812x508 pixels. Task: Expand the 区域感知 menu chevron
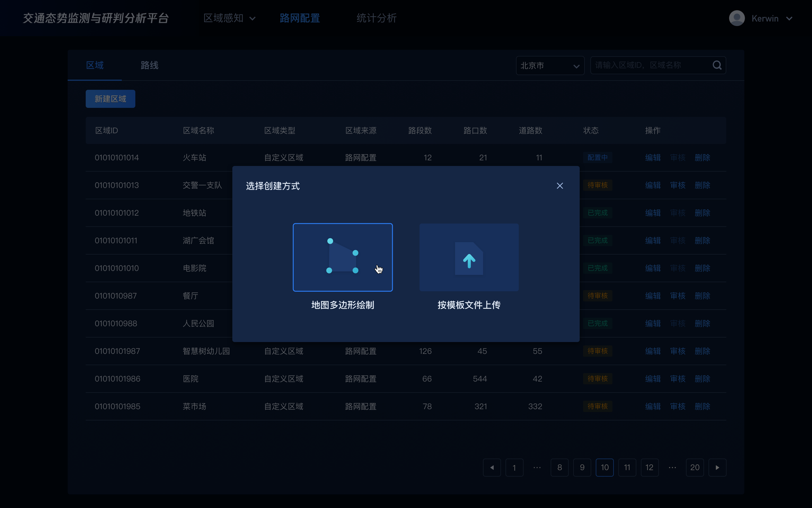(252, 19)
